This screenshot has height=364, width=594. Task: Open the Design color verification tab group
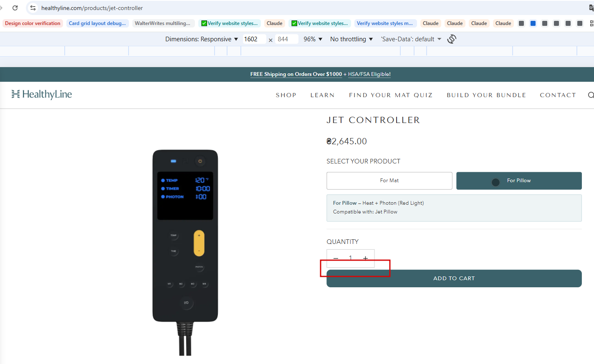pyautogui.click(x=33, y=23)
